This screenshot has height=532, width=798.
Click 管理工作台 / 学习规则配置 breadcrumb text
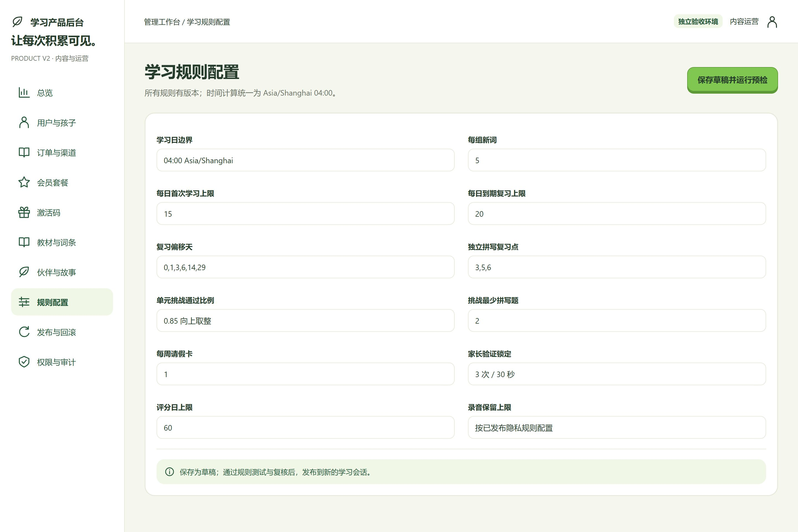tap(187, 22)
